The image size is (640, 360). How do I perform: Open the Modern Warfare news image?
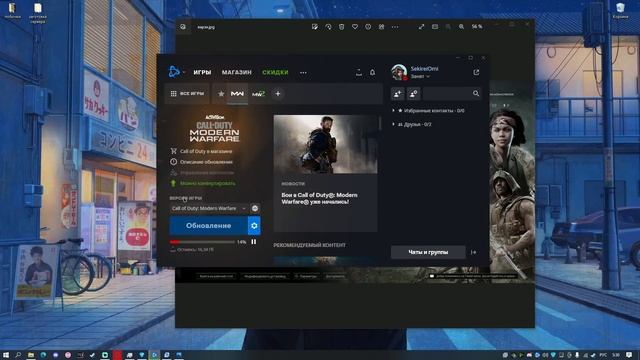[x=325, y=144]
